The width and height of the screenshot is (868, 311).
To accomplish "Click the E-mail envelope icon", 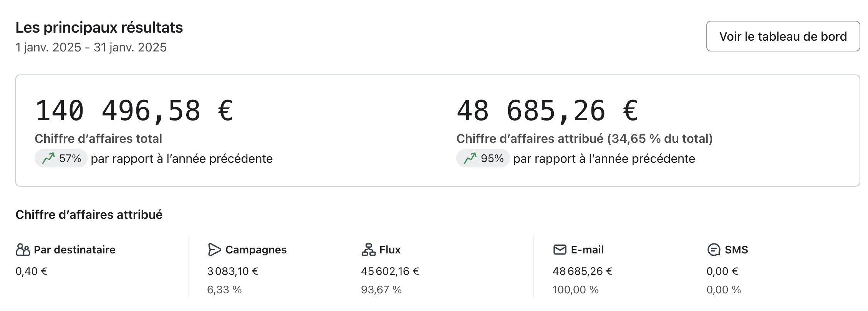I will (560, 250).
